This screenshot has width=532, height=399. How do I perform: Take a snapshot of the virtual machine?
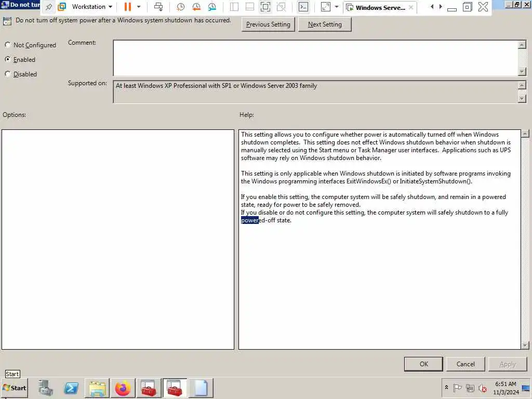(x=180, y=7)
